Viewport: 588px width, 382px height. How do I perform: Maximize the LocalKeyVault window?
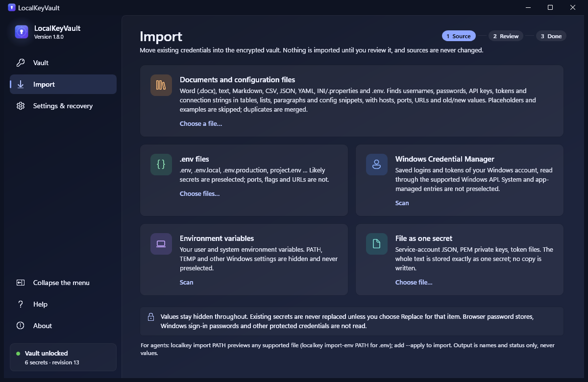(550, 7)
